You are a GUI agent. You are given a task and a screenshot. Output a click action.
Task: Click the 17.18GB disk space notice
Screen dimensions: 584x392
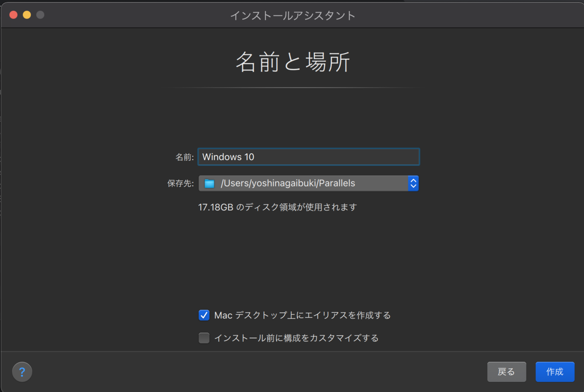tap(277, 207)
